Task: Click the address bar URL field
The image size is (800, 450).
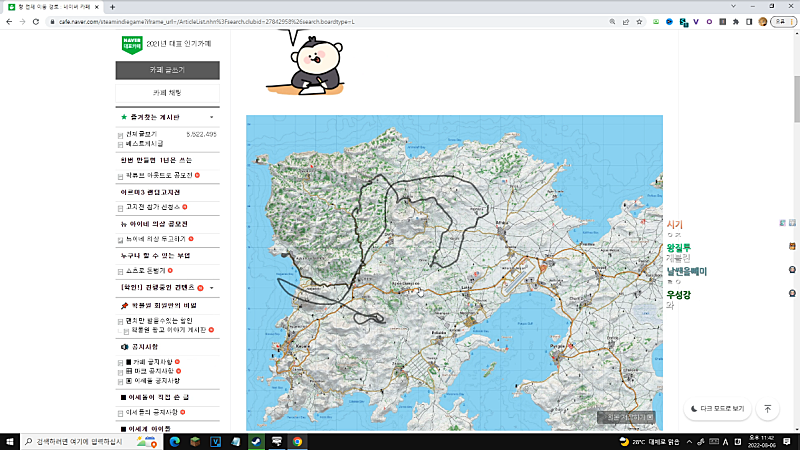Action: coord(327,22)
